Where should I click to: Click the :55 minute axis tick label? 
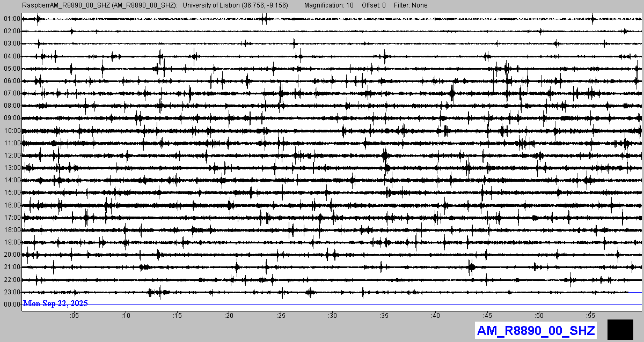[x=590, y=316]
